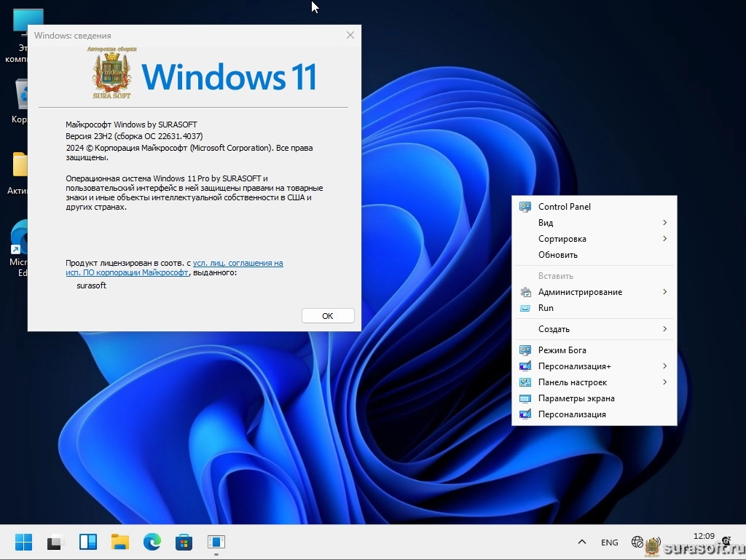Select Режим Бога menu entry
Image resolution: width=746 pixels, height=560 pixels.
562,350
